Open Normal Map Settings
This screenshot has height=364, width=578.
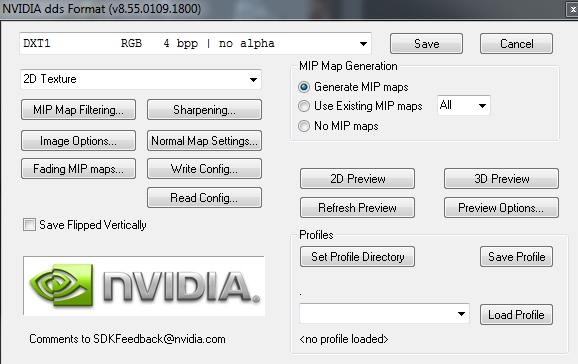pyautogui.click(x=205, y=141)
